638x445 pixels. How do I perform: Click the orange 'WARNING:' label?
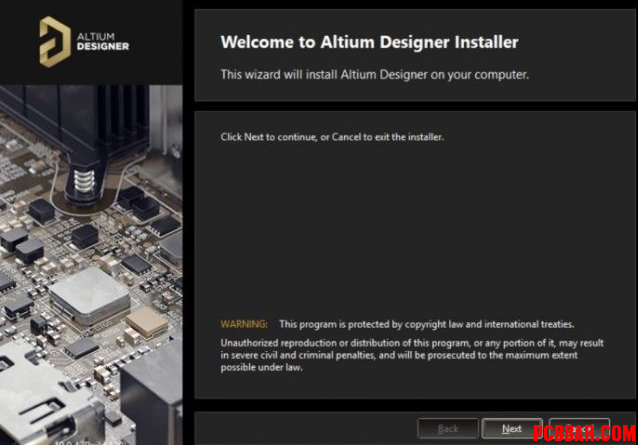coord(244,324)
